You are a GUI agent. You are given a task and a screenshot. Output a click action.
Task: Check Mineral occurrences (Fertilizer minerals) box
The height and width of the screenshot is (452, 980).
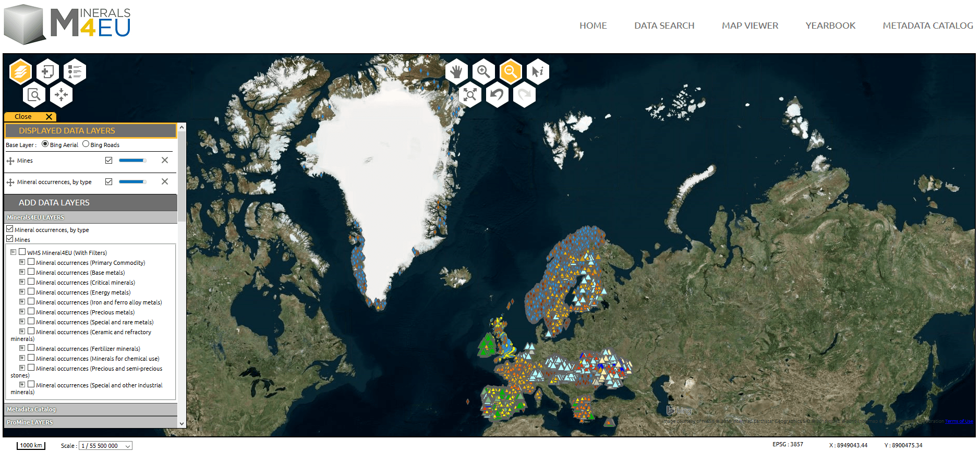point(31,348)
